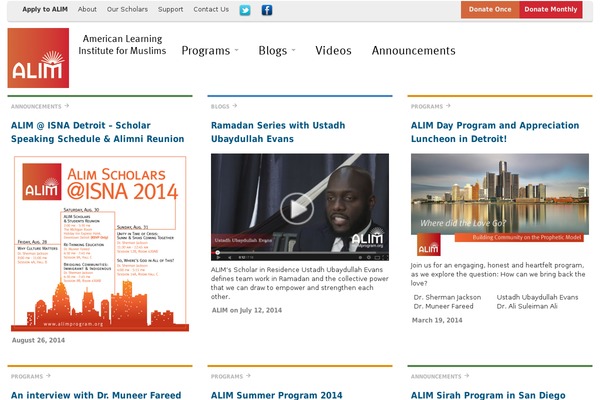
Task: Open Ramadan Series with Ustadh Ubaydullah Evans
Action: point(278,132)
